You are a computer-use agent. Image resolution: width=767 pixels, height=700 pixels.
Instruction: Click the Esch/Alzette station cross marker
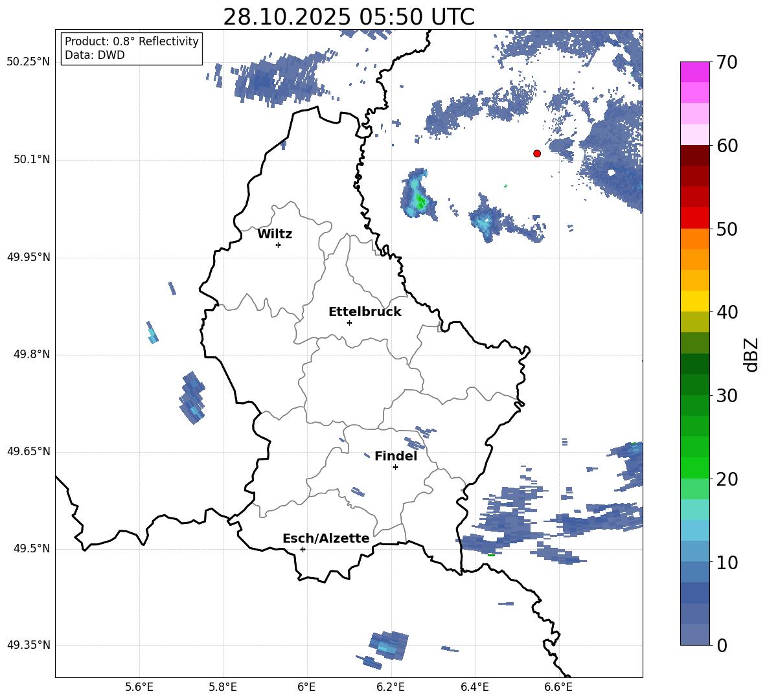pos(303,549)
